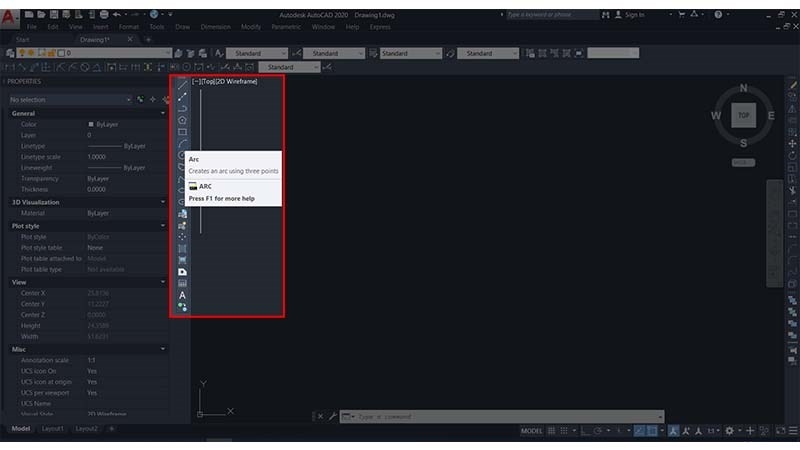Toggle clean screen in status bar
This screenshot has height=450, width=800.
781,431
